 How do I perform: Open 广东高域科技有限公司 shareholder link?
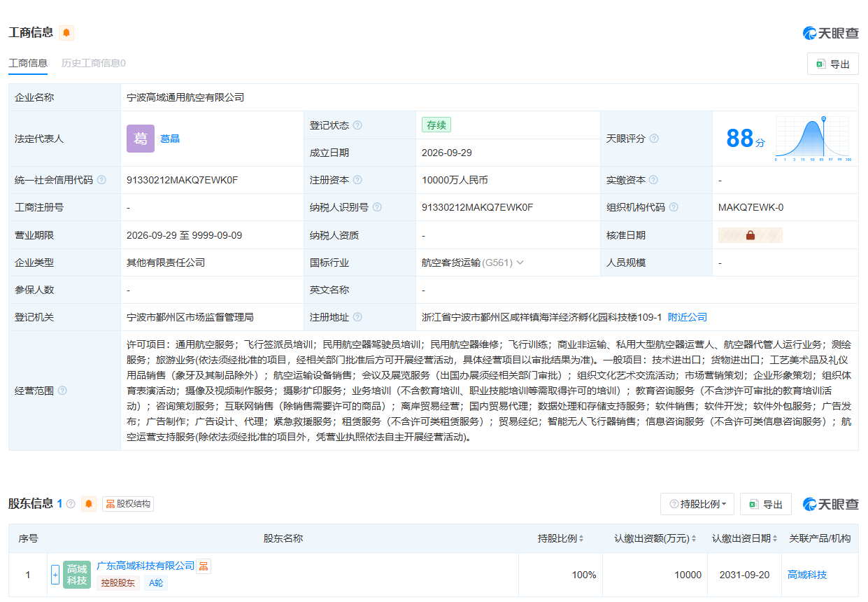145,566
